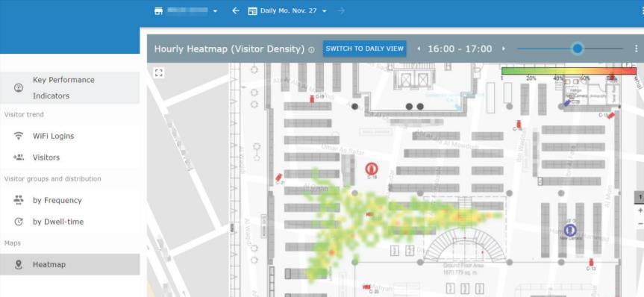The height and width of the screenshot is (297, 644).
Task: Click red camera marker C-19
Action: pyautogui.click(x=312, y=99)
